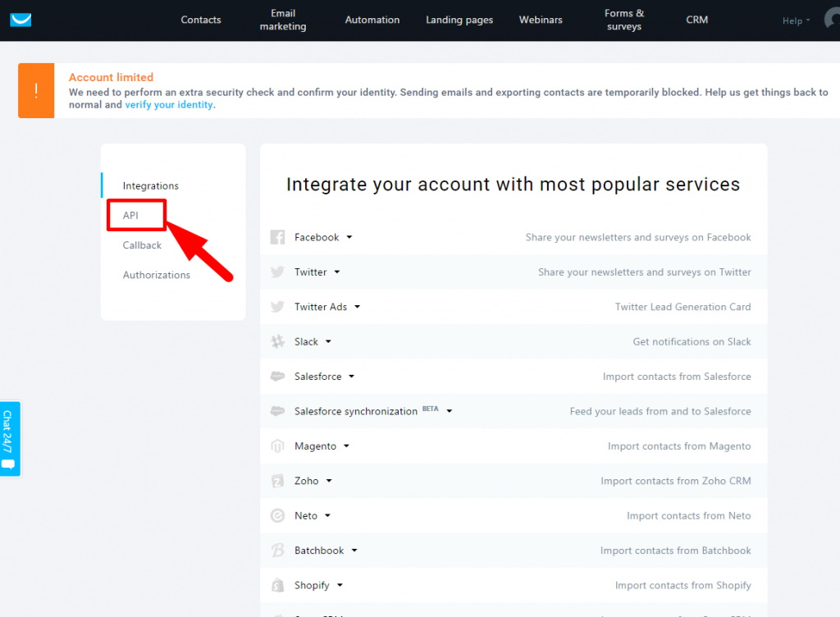This screenshot has width=840, height=617.
Task: Expand the Twitter Ads dropdown arrow
Action: (x=358, y=307)
